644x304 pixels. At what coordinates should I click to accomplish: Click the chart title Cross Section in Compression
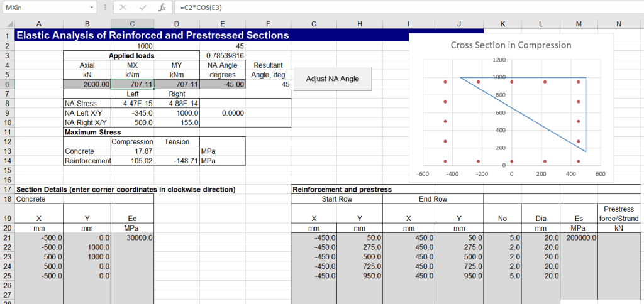click(x=511, y=45)
